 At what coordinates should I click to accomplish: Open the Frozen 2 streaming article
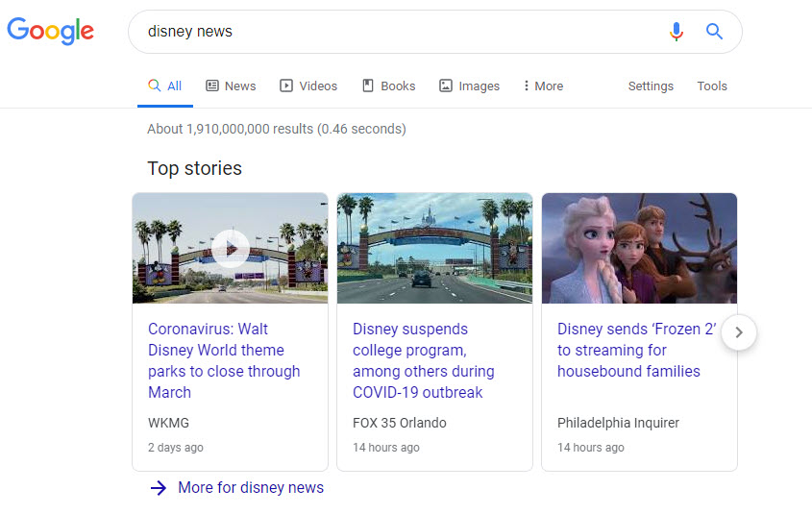(634, 350)
